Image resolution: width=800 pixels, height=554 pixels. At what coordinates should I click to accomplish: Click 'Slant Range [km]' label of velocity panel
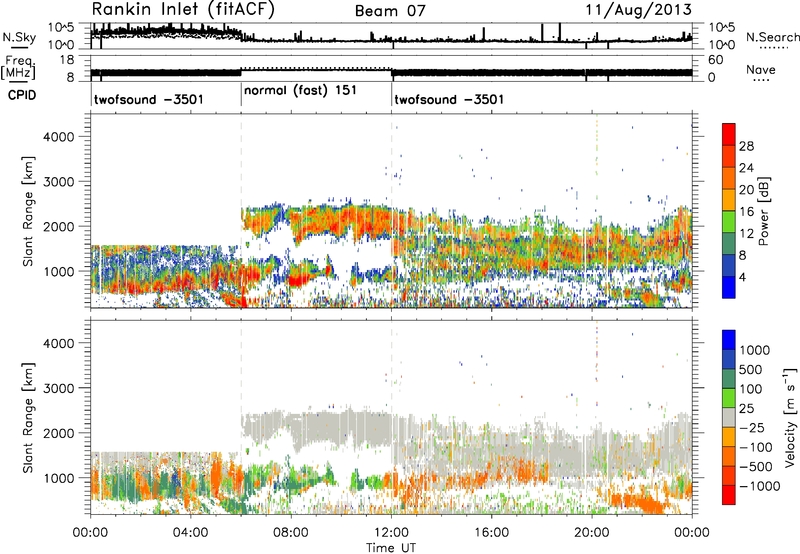(28, 417)
